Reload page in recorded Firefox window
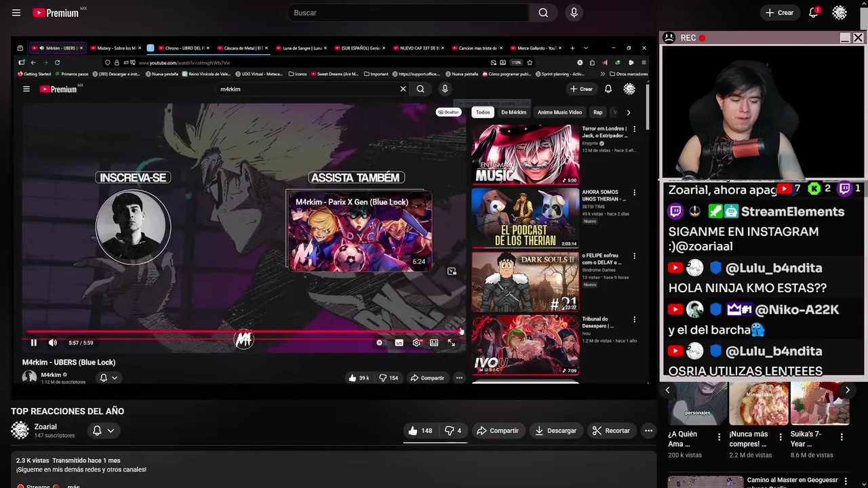 pos(57,62)
